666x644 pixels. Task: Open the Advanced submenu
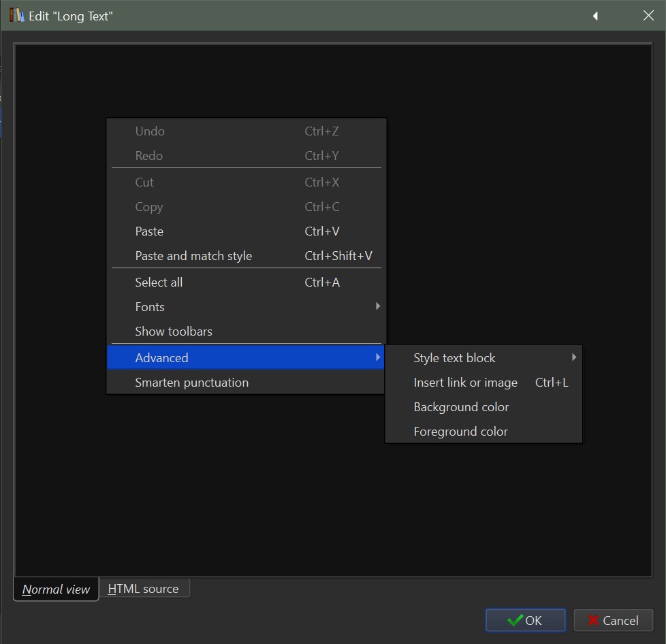(246, 358)
